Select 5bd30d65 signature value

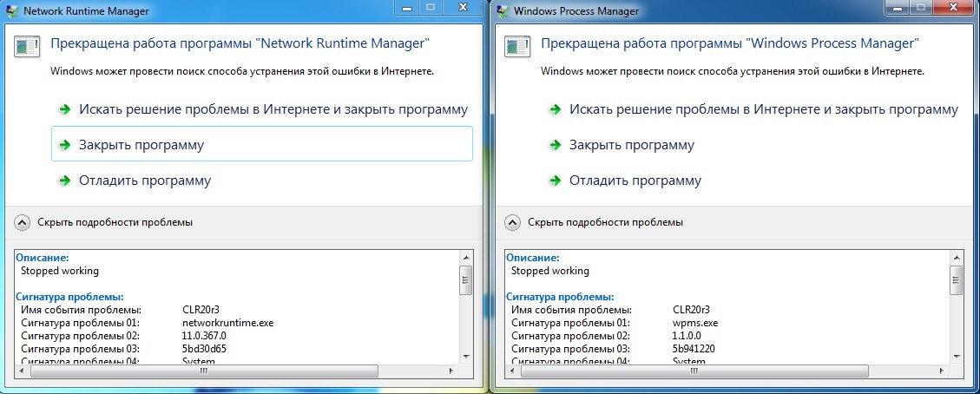[x=202, y=348]
